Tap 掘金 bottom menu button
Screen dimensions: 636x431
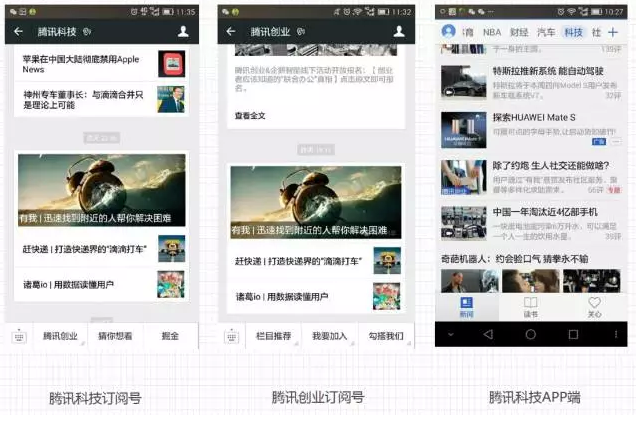coord(170,336)
